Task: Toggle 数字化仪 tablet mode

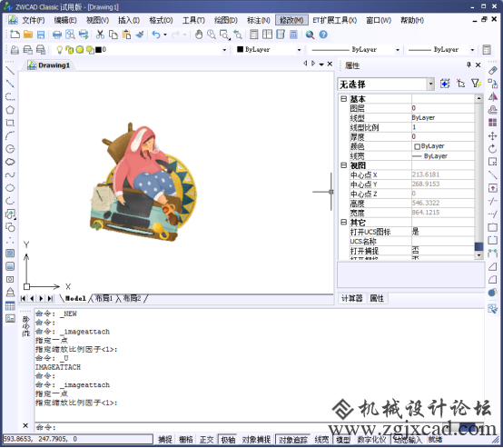Action: pos(371,439)
